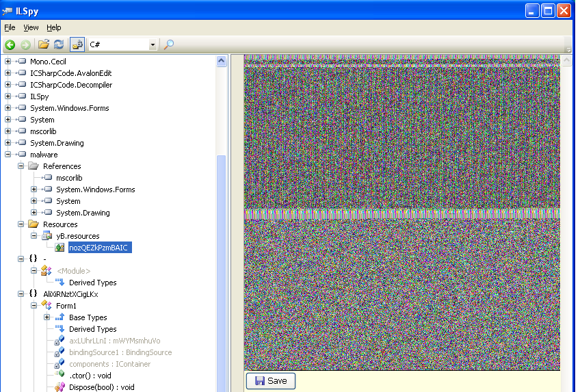The image size is (580, 392).
Task: Open the C# language dropdown
Action: click(x=153, y=44)
